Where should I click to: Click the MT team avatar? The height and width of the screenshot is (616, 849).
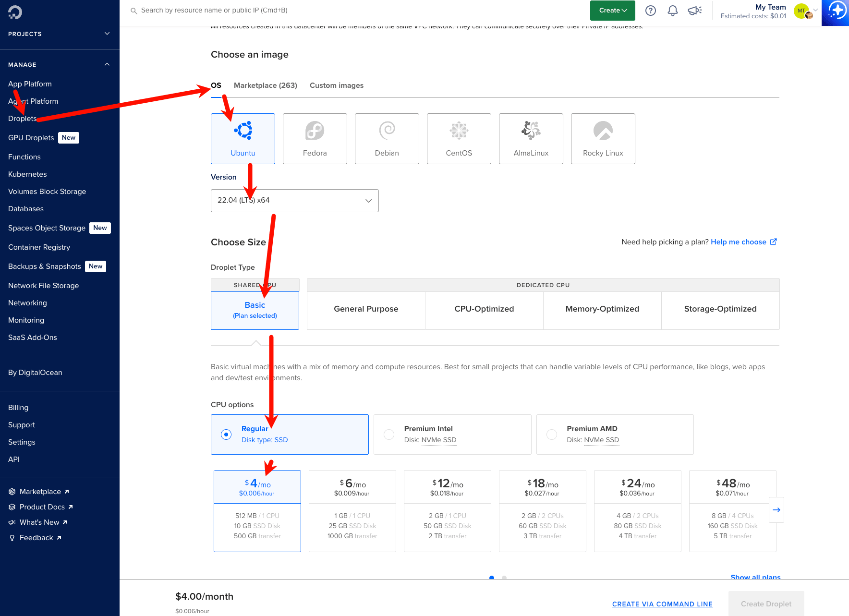(x=802, y=11)
